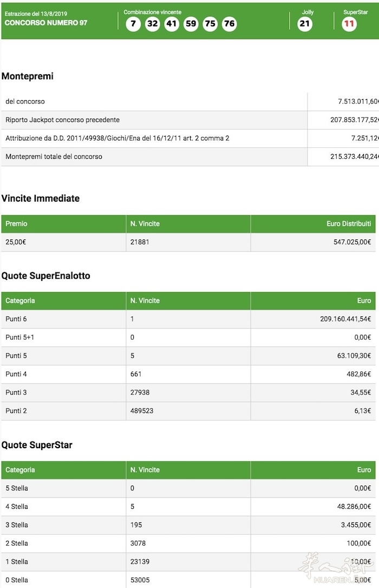Click the number 76 ball
This screenshot has height=588, width=379.
pyautogui.click(x=230, y=24)
